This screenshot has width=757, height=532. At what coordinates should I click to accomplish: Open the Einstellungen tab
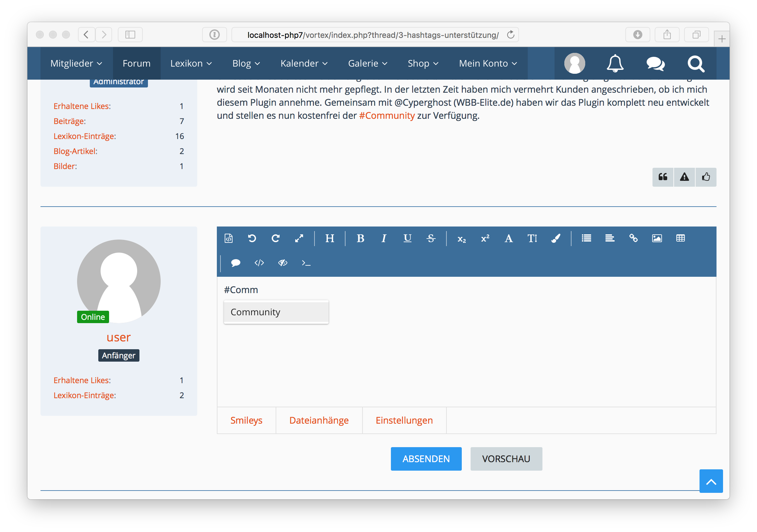coord(404,420)
